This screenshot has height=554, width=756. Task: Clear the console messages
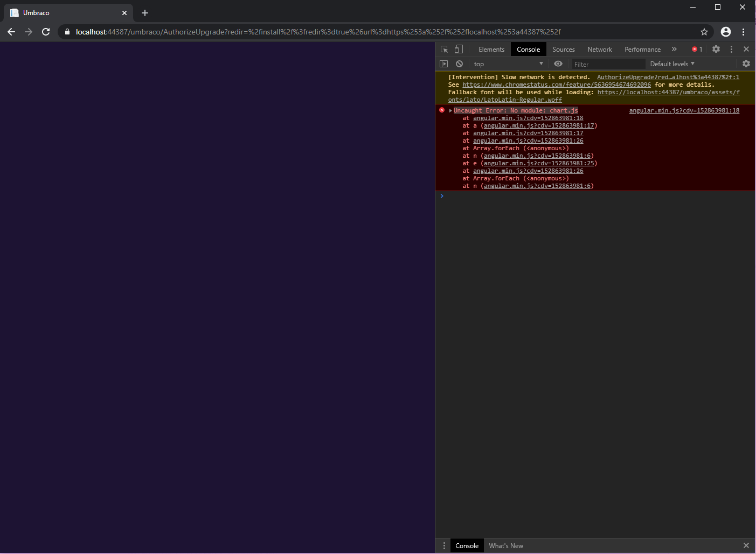[459, 64]
